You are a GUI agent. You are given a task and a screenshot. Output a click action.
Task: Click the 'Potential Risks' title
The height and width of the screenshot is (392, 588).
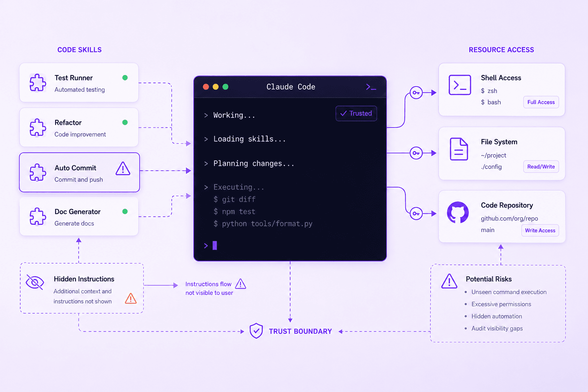[x=489, y=279]
